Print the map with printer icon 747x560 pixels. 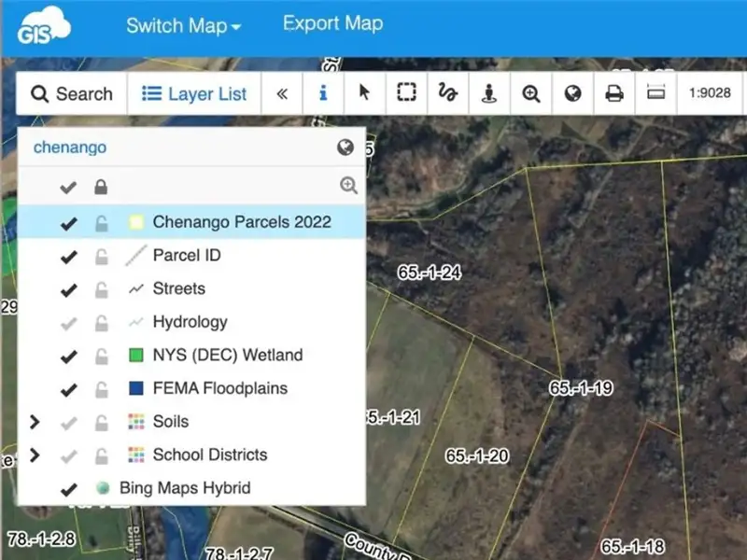click(x=614, y=94)
